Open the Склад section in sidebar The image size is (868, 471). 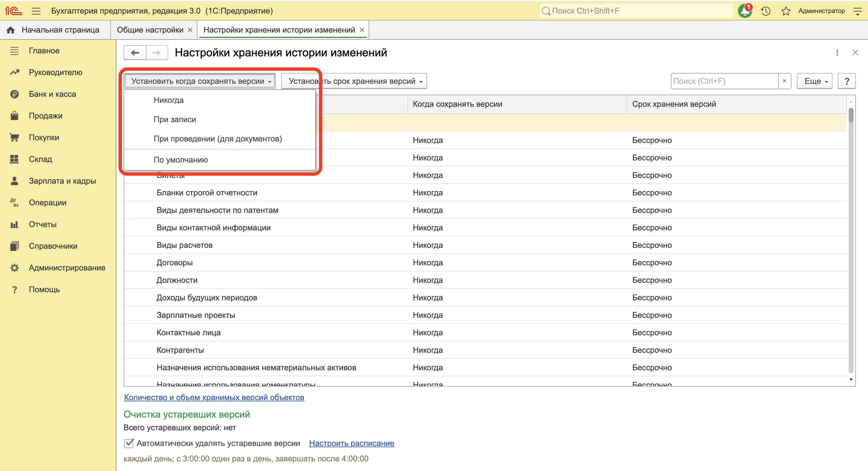[40, 159]
